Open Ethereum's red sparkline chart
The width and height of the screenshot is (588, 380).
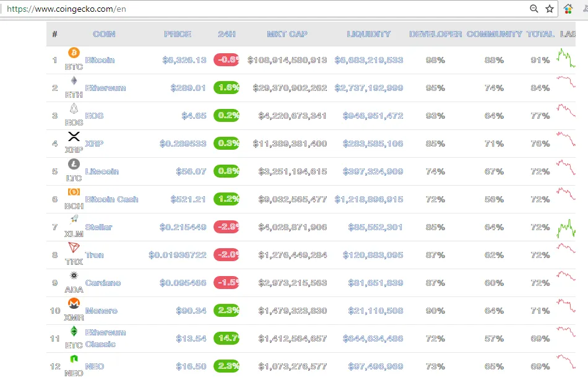coord(566,82)
